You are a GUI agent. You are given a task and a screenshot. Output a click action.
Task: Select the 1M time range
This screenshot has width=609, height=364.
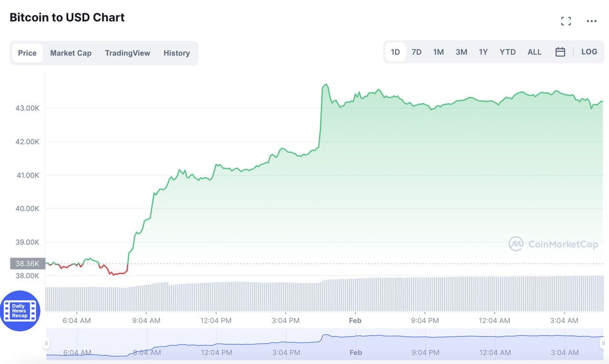[x=438, y=52]
